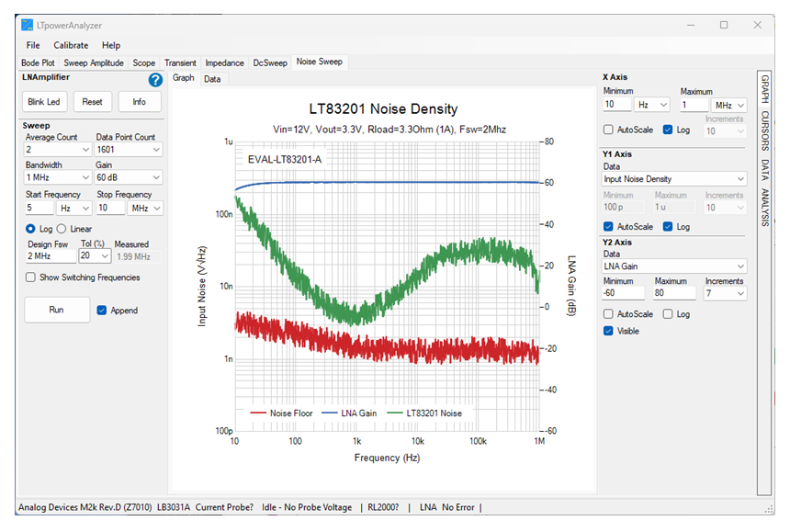Open the Calibrate menu
Viewport: 790px width, 532px height.
(x=71, y=45)
